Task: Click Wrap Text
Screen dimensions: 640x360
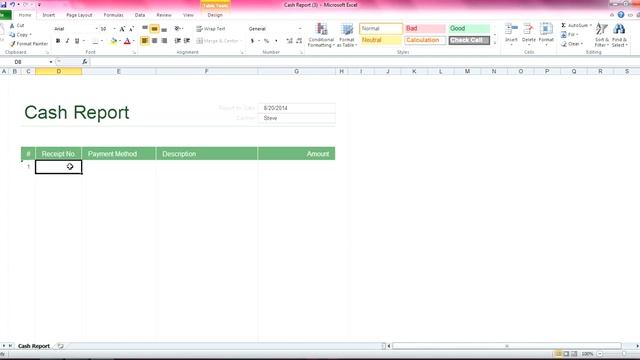Action: [x=211, y=29]
